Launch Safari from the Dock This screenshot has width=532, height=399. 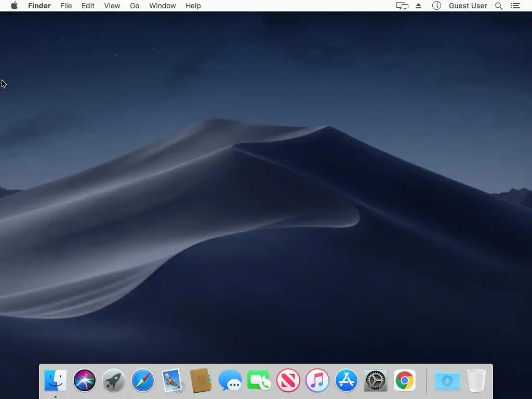[x=143, y=380]
